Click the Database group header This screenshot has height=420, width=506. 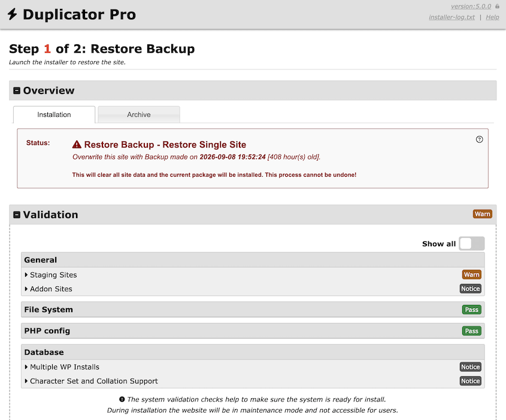(253, 352)
